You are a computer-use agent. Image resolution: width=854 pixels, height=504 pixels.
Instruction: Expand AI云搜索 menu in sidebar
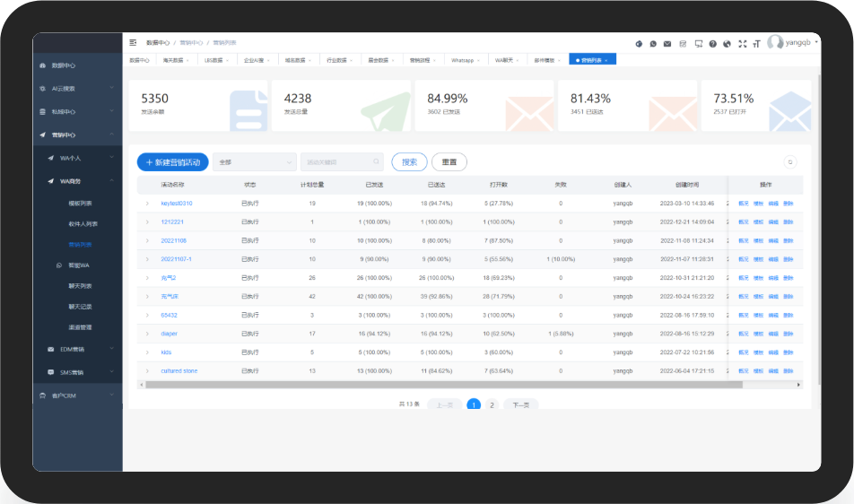tap(77, 88)
